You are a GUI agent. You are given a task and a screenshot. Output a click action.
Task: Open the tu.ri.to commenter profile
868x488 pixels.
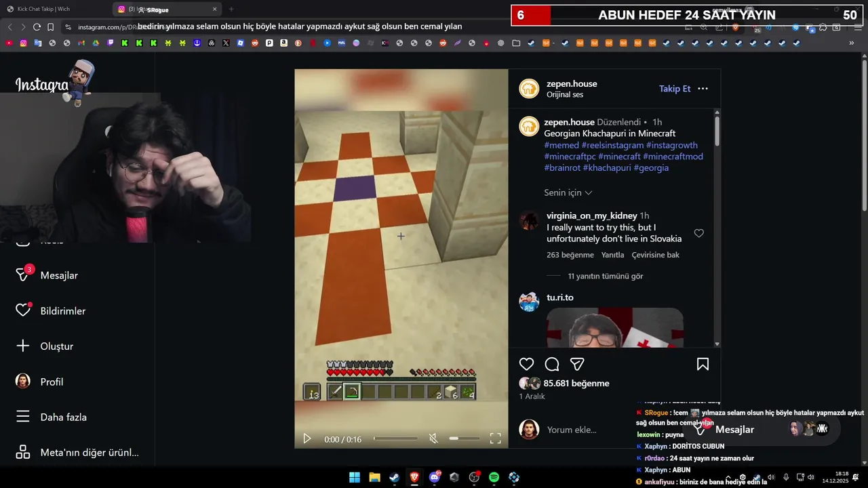(x=560, y=298)
